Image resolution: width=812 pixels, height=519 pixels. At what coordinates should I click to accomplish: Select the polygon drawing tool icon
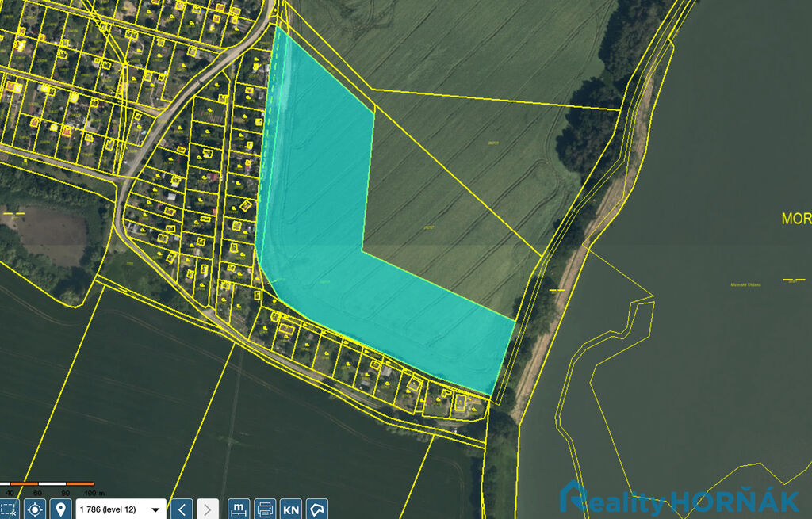coord(317,509)
